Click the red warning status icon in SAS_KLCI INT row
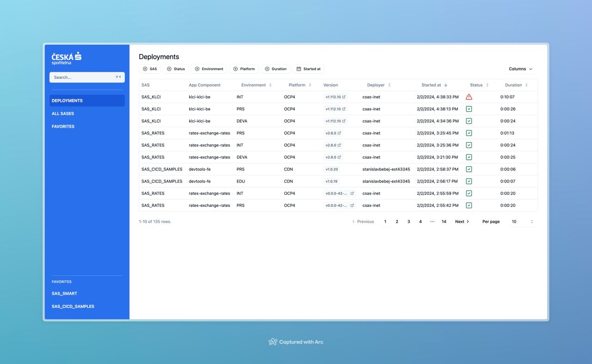This screenshot has height=364, width=592. 469,97
